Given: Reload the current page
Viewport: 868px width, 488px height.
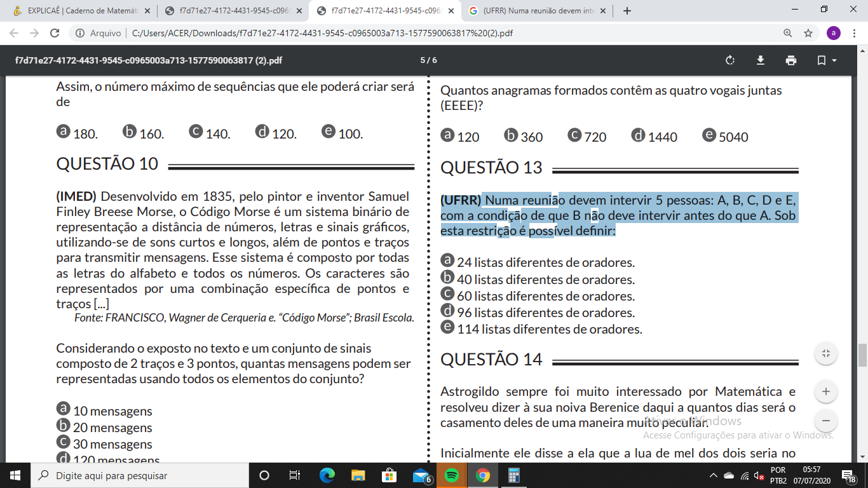Looking at the screenshot, I should pos(55,33).
